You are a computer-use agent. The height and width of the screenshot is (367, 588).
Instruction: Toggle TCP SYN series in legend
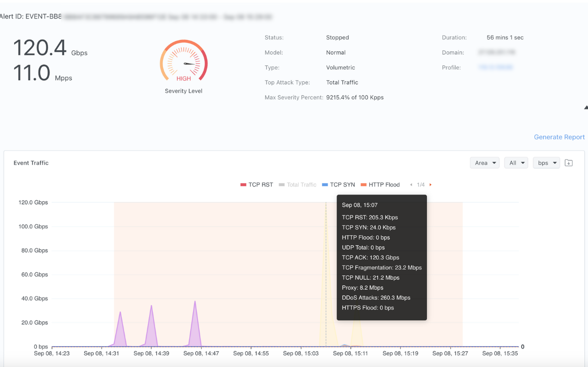pos(338,184)
